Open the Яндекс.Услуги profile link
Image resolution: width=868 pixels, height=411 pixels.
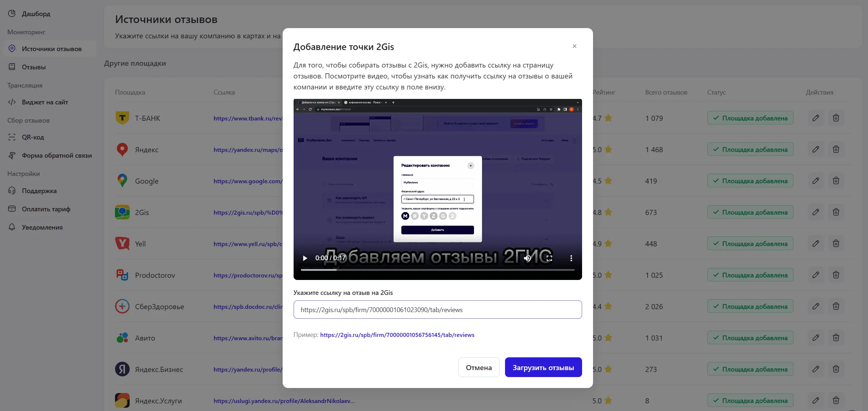pyautogui.click(x=284, y=401)
